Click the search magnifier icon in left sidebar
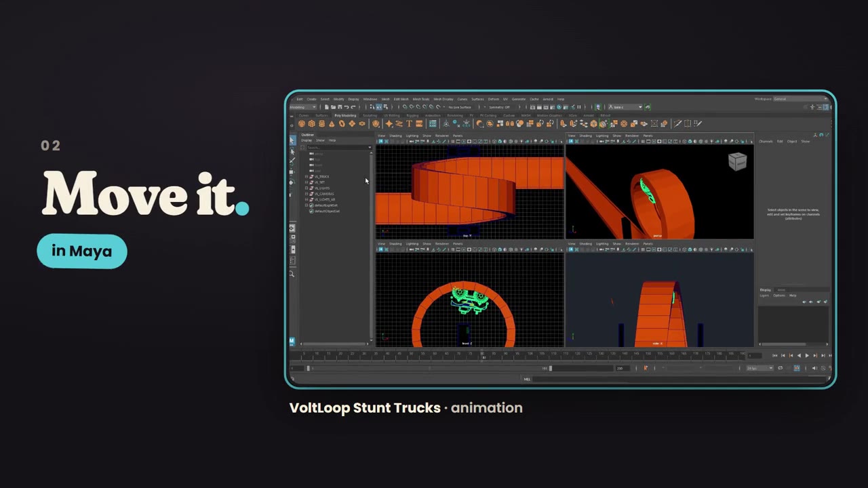The width and height of the screenshot is (868, 488). 292,274
